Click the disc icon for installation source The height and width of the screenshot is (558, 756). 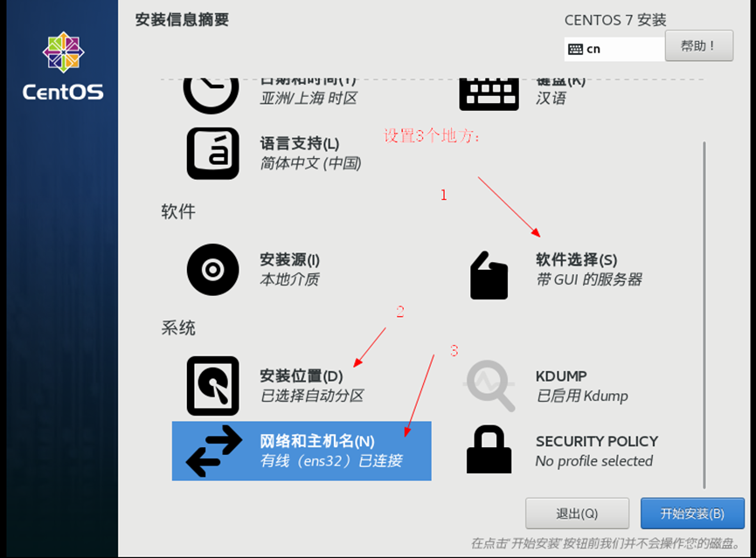click(212, 269)
